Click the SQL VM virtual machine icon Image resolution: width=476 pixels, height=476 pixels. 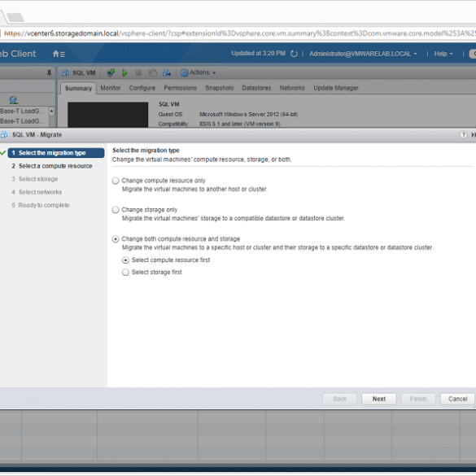pyautogui.click(x=65, y=73)
